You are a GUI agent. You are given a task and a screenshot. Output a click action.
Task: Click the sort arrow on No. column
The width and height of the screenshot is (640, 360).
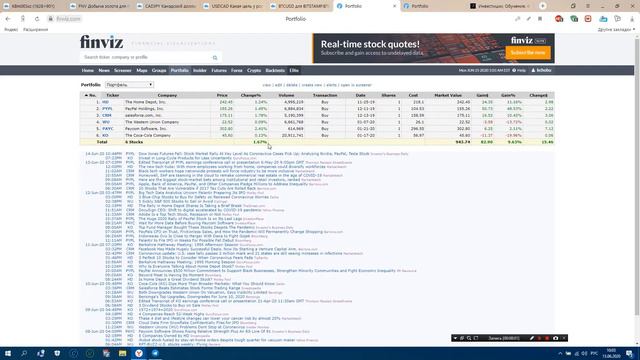tap(86, 95)
